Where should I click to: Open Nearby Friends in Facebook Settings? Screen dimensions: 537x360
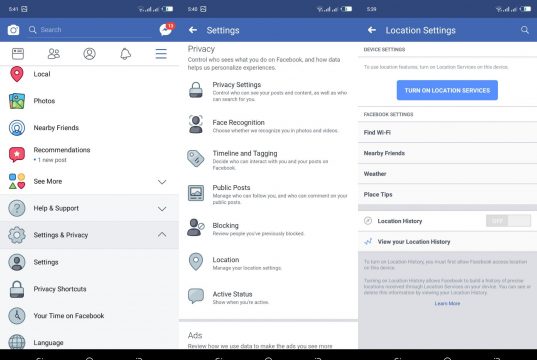447,153
